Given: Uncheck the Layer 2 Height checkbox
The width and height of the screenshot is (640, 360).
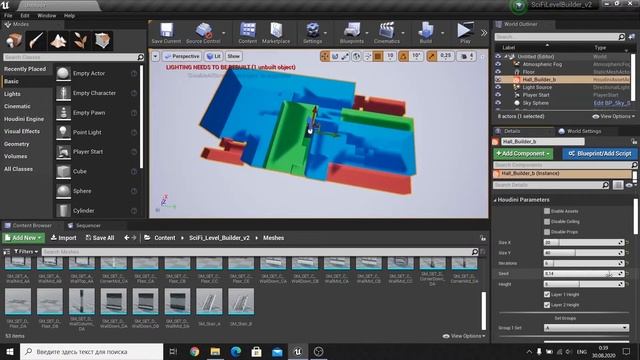Looking at the screenshot, I should point(547,305).
